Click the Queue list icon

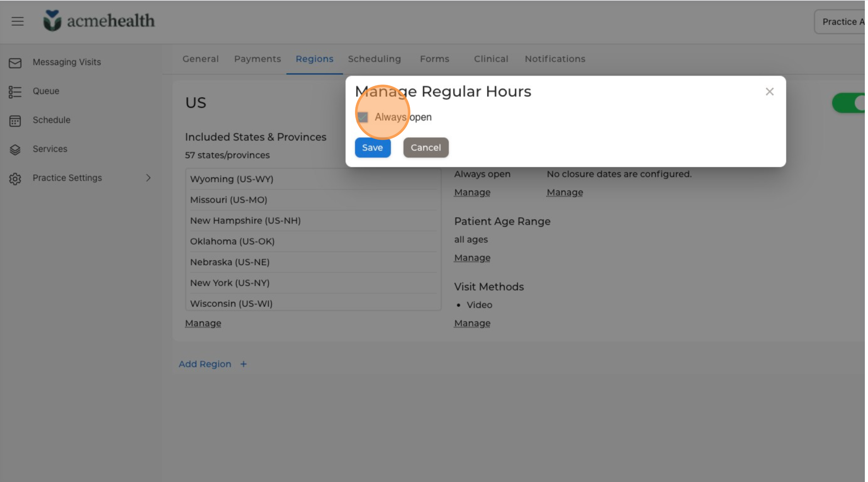coord(15,92)
